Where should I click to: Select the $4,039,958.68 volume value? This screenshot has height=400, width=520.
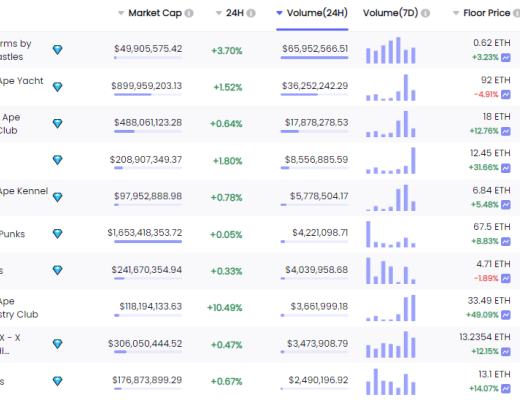316,269
